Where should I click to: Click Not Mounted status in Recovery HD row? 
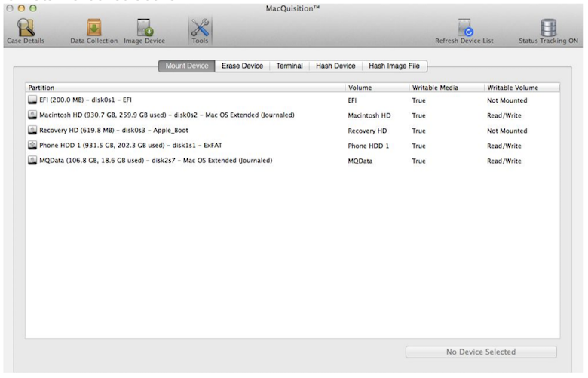507,131
